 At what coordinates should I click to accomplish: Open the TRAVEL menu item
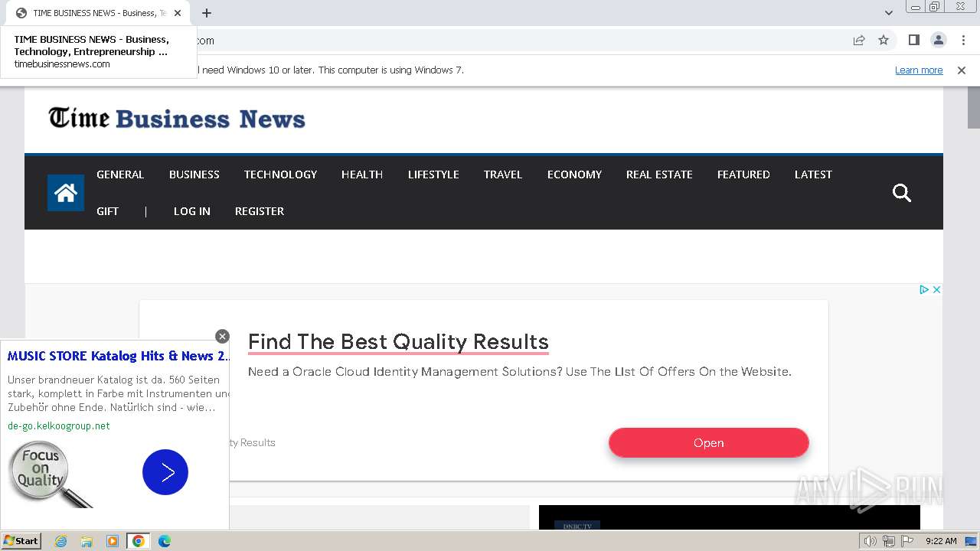point(503,174)
